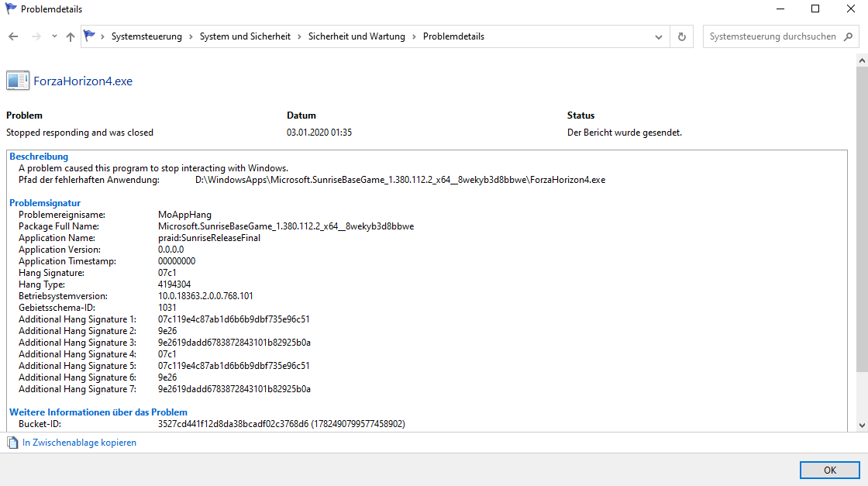Click the Package Full Name value
This screenshot has width=868, height=486.
[286, 226]
